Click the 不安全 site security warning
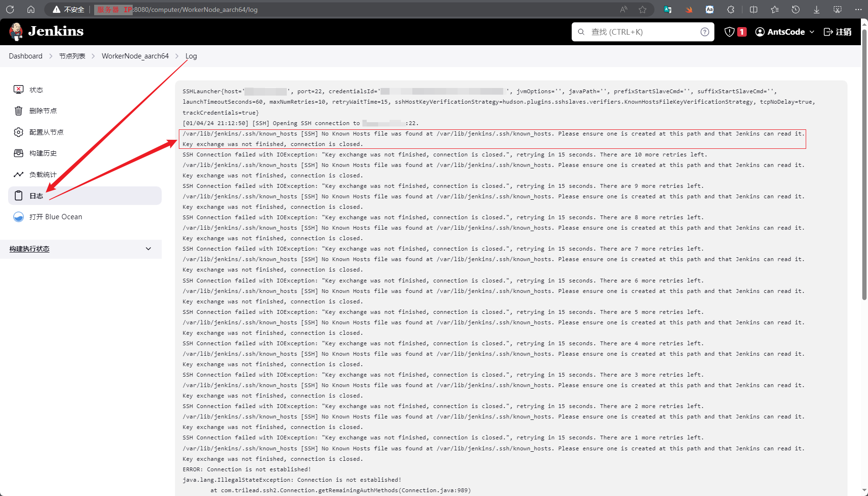 68,10
